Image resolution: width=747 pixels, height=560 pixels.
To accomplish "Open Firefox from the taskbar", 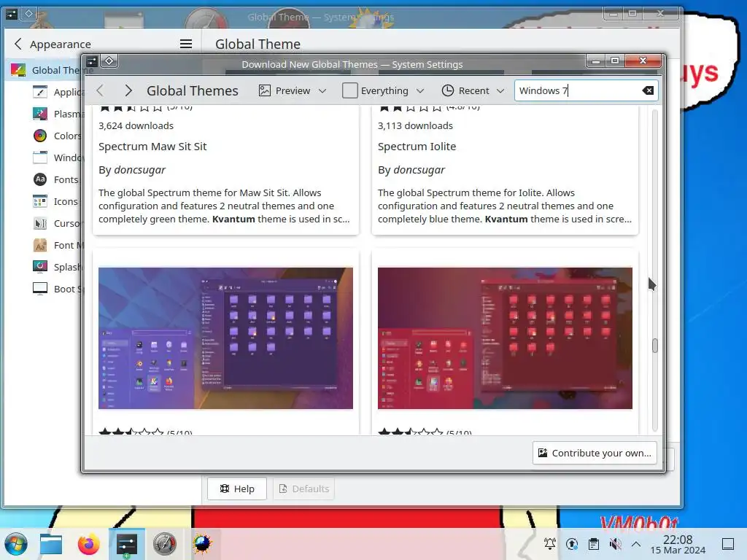I will point(88,544).
